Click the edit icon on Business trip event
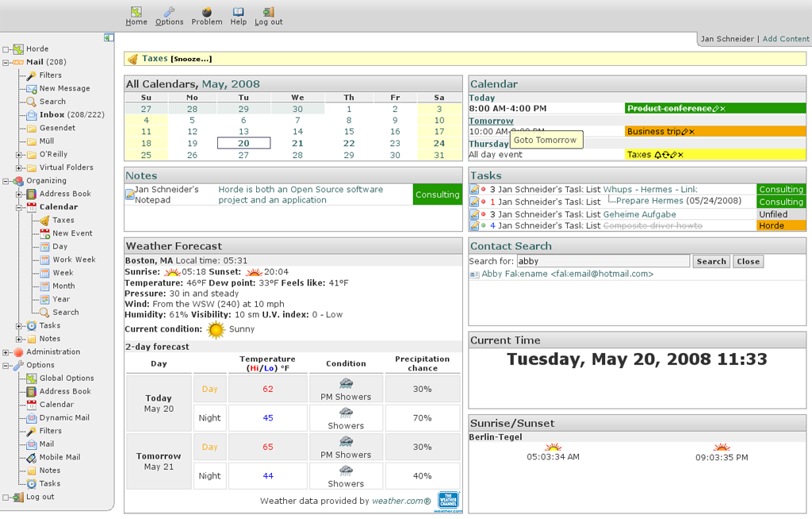The height and width of the screenshot is (519, 812). point(683,132)
